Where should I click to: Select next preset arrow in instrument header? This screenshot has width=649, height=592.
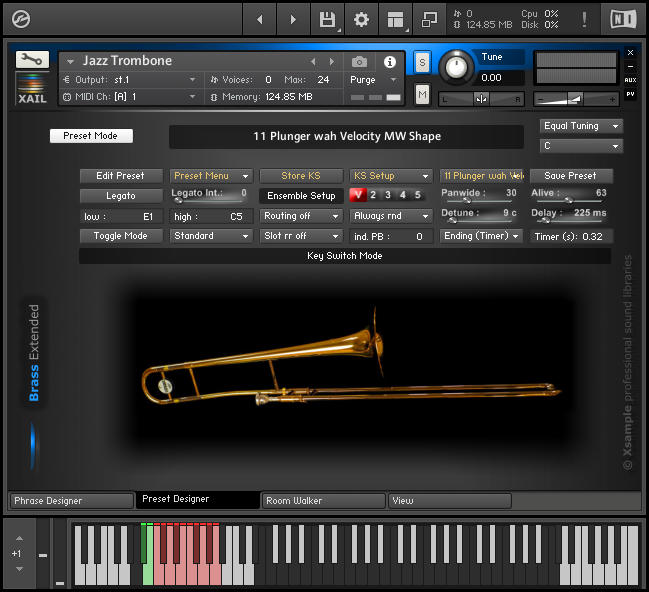332,62
